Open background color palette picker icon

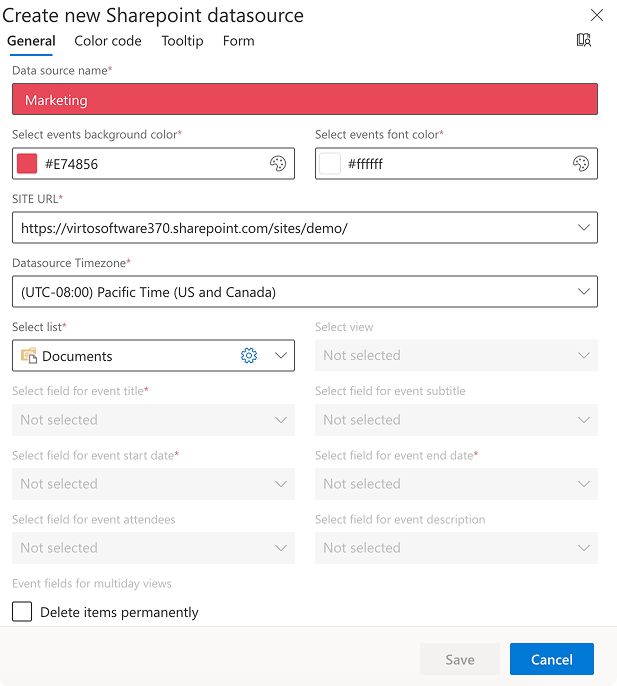coord(278,164)
